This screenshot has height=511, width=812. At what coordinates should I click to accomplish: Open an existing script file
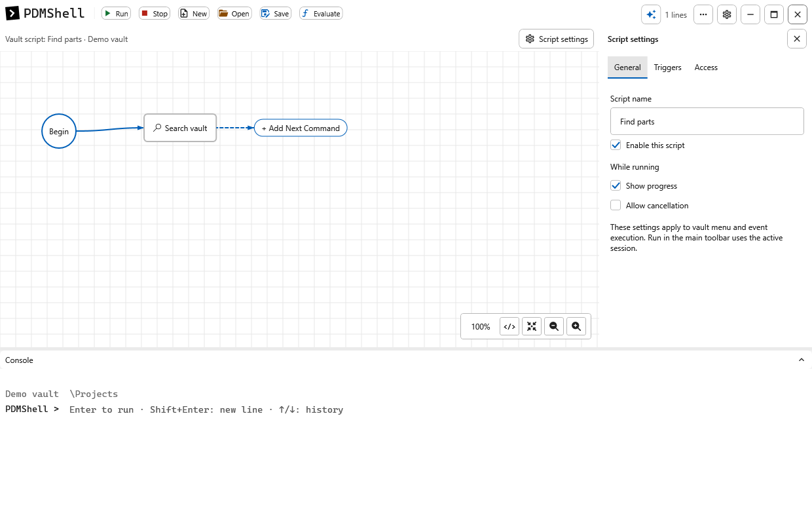point(234,13)
